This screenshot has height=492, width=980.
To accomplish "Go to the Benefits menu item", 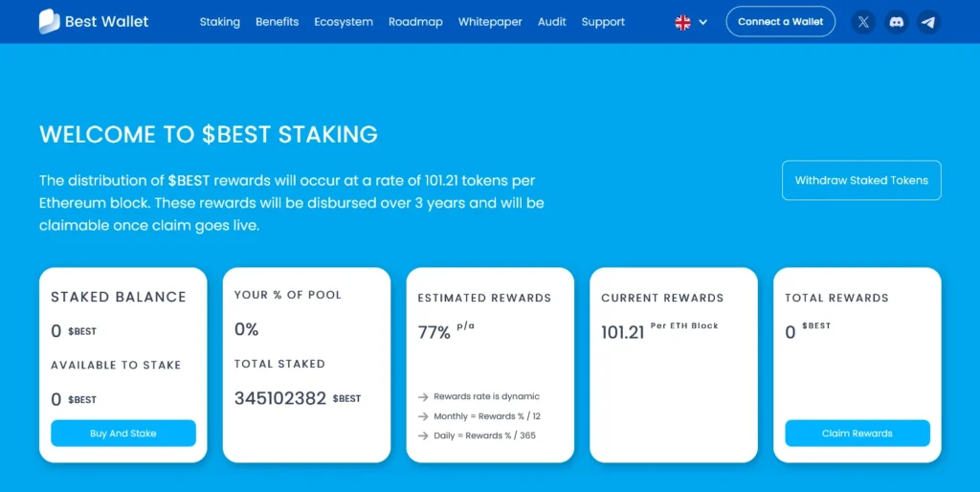I will tap(277, 22).
